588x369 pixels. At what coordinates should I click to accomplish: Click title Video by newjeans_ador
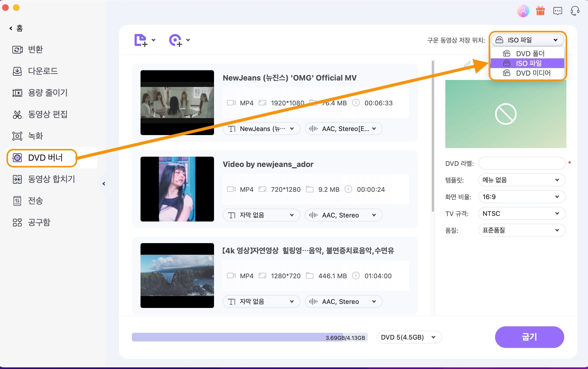click(x=268, y=164)
